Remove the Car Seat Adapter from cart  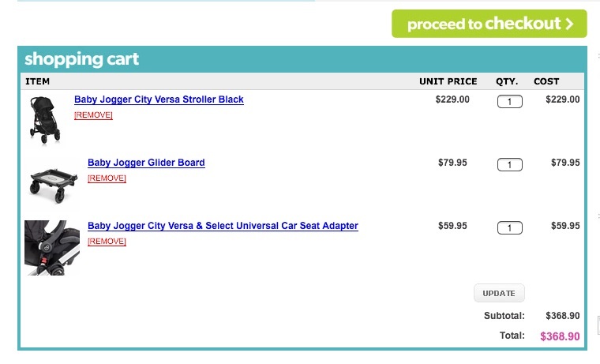click(x=107, y=242)
